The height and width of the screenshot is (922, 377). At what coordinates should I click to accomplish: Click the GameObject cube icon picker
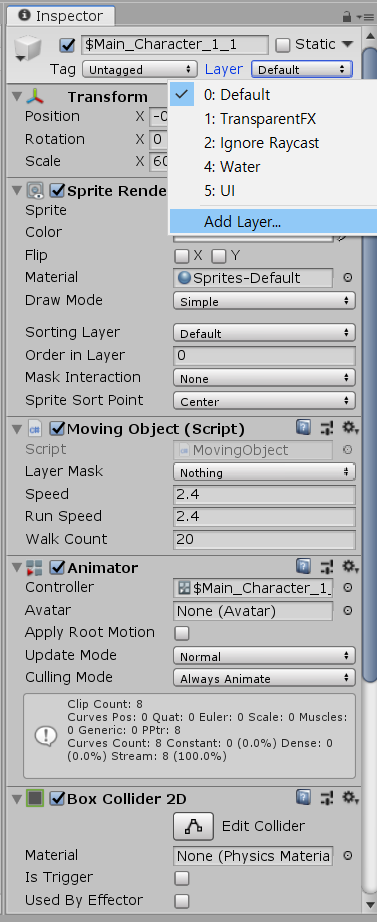click(x=29, y=49)
